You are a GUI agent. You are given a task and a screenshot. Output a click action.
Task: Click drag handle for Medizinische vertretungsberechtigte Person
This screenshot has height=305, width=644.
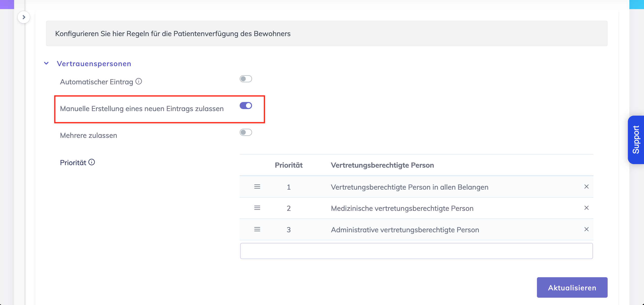(x=257, y=208)
